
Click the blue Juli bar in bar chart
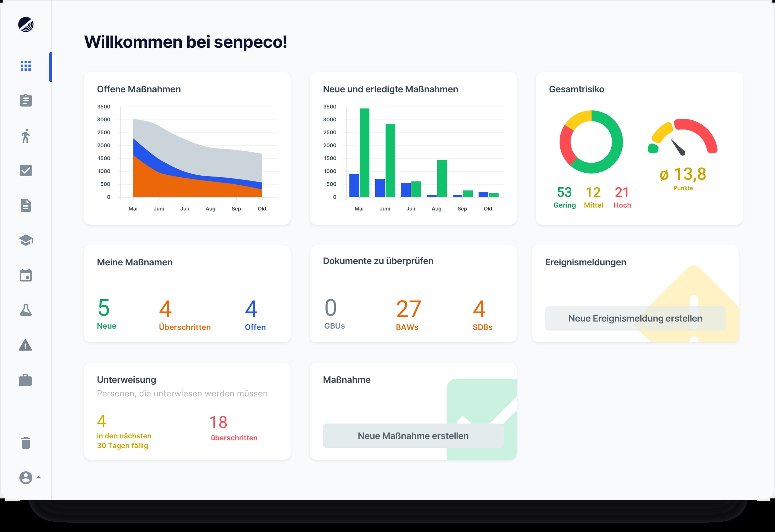click(x=406, y=190)
